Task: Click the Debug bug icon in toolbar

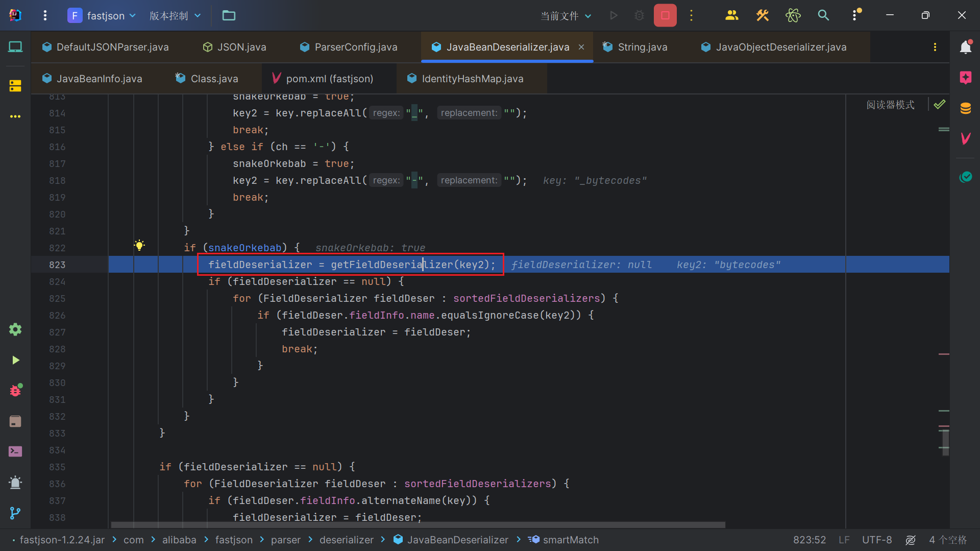Action: (x=639, y=15)
